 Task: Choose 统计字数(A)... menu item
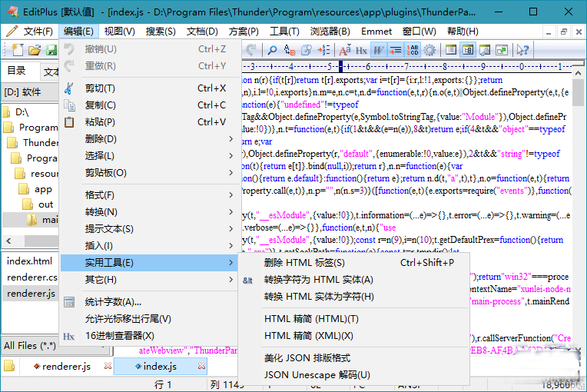click(148, 302)
